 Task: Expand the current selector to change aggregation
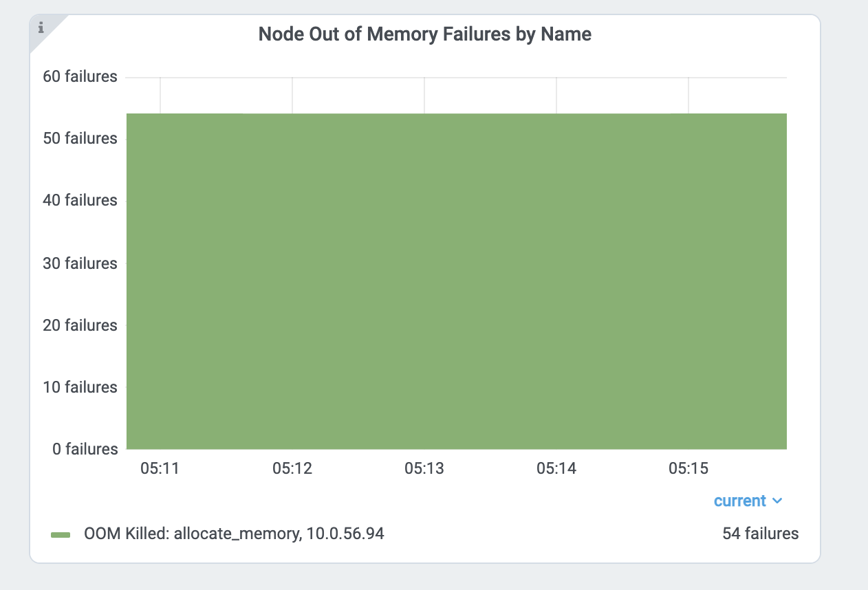pos(748,501)
